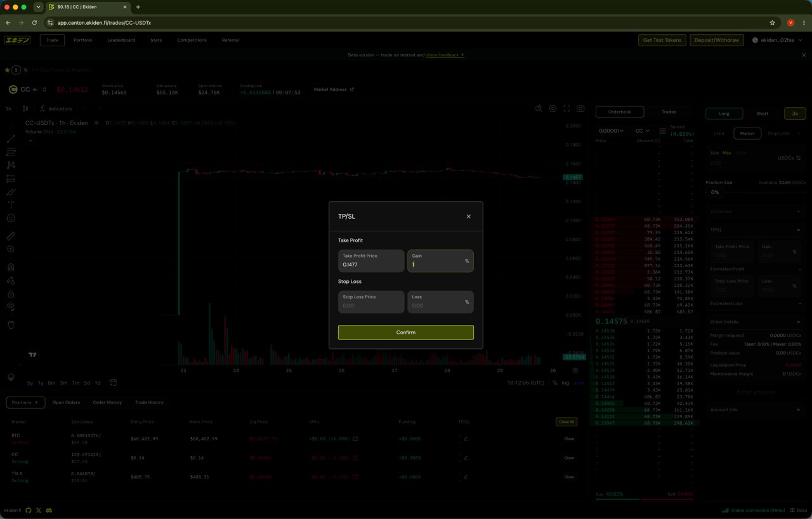
Task: Open the object tree layers icon
Action: 11,376
